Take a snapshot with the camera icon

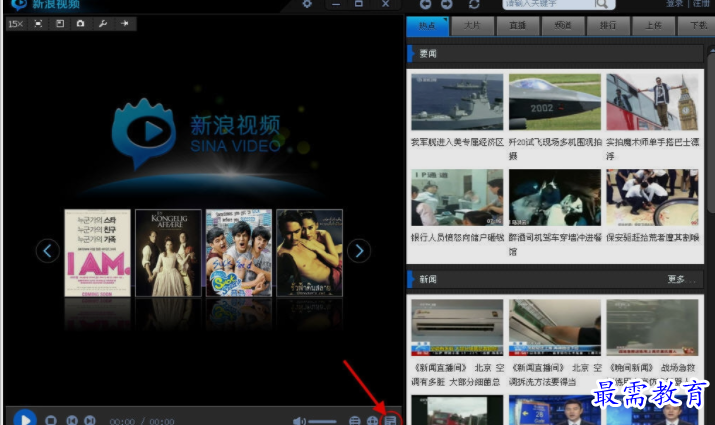coord(81,24)
